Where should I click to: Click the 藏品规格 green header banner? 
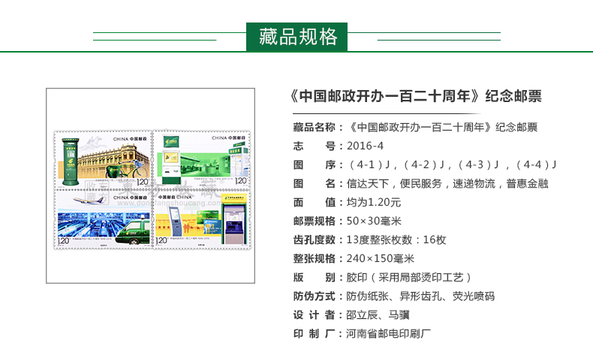click(x=296, y=36)
